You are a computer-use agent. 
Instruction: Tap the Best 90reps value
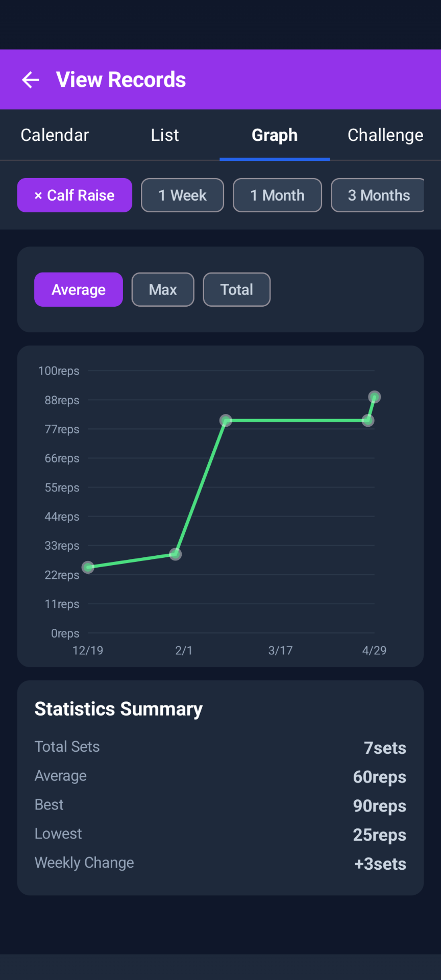pos(380,806)
